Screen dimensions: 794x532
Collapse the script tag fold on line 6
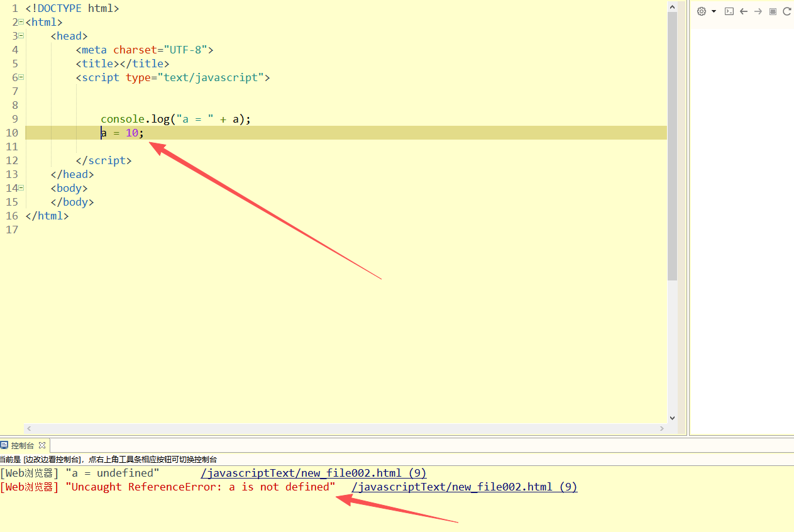click(x=21, y=77)
